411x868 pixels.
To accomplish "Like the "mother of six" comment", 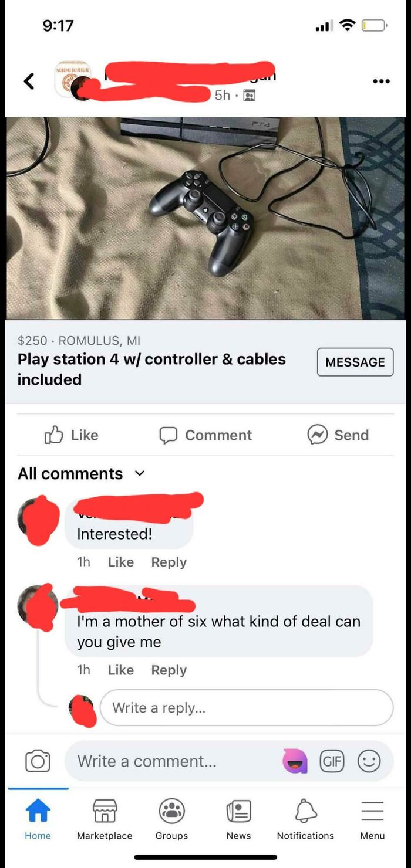I will (121, 670).
